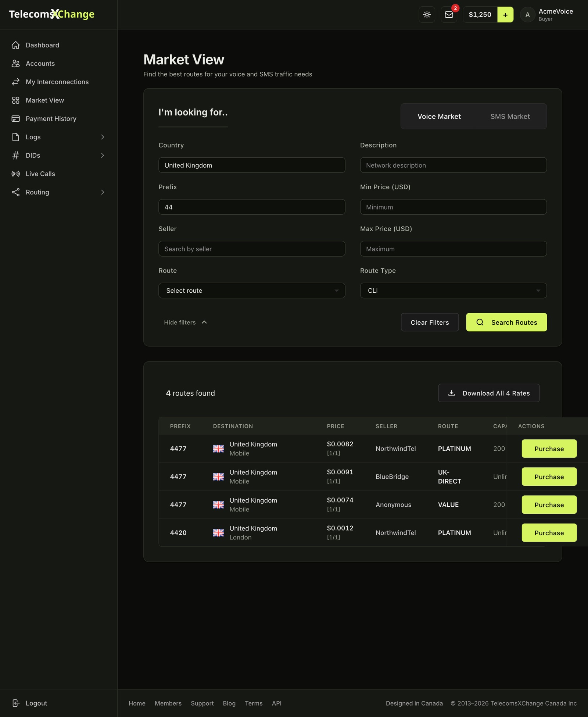Click the Download All 4 Rates button
The width and height of the screenshot is (588, 717).
(x=489, y=393)
